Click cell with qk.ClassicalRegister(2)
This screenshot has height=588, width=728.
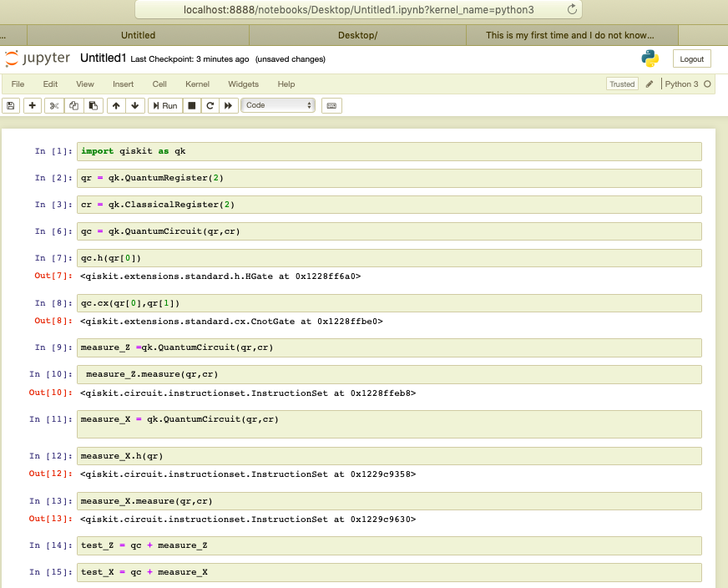point(389,205)
